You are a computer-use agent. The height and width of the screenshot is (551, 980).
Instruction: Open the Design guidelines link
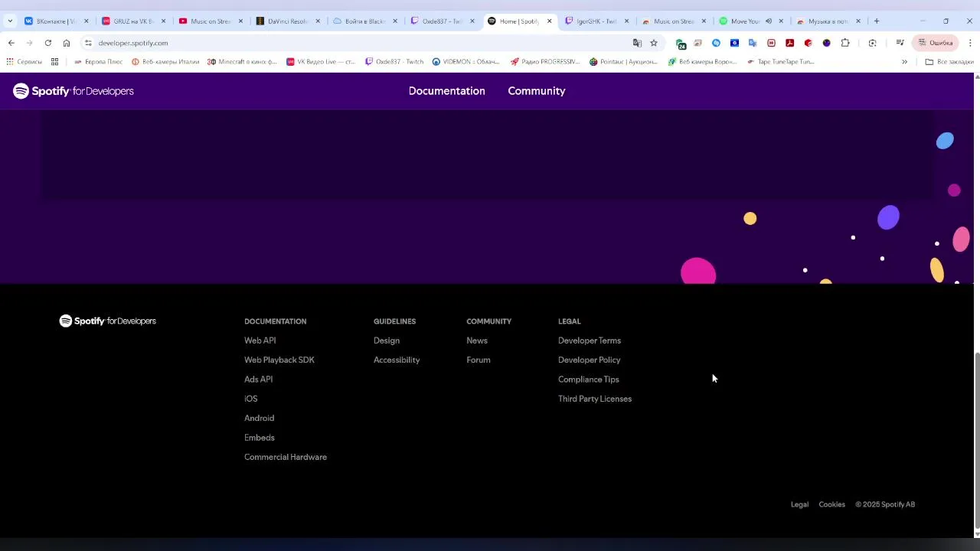[387, 341]
